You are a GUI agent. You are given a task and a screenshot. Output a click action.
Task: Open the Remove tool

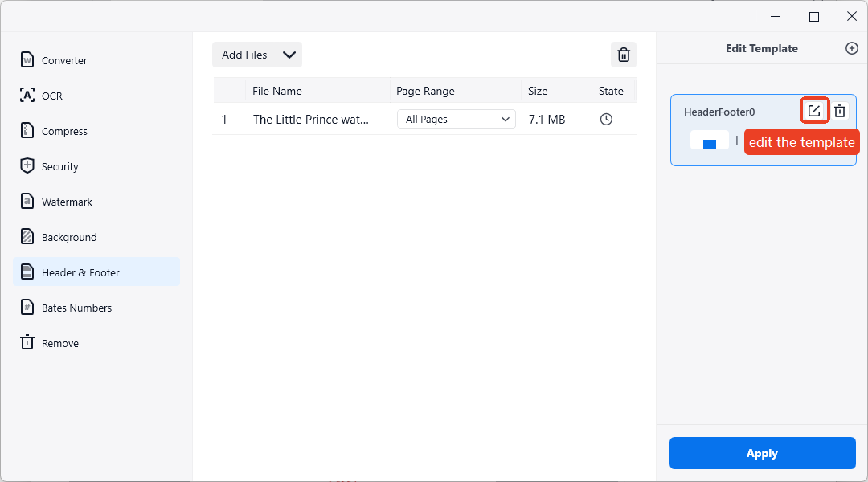pos(59,343)
